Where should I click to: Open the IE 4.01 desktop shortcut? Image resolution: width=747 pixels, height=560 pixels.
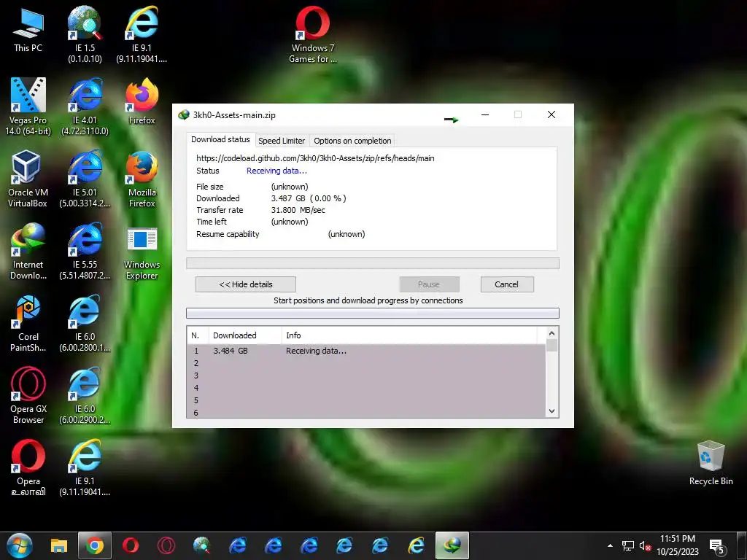(85, 107)
